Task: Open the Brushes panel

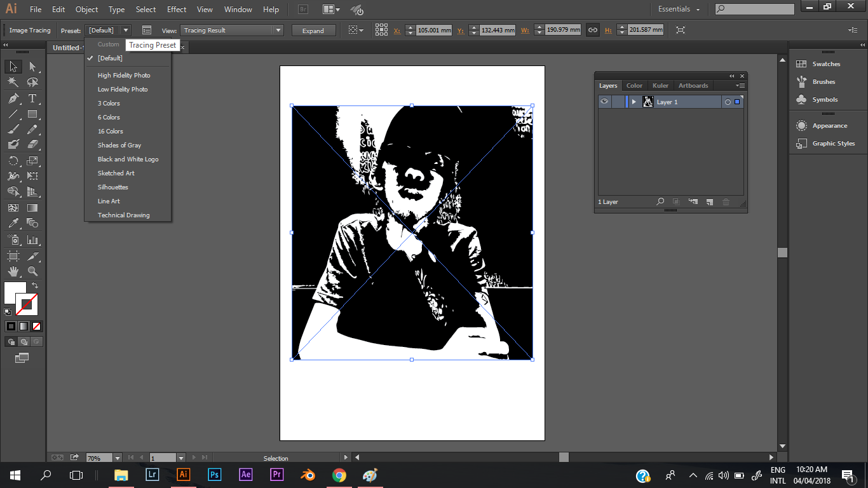Action: pos(824,82)
